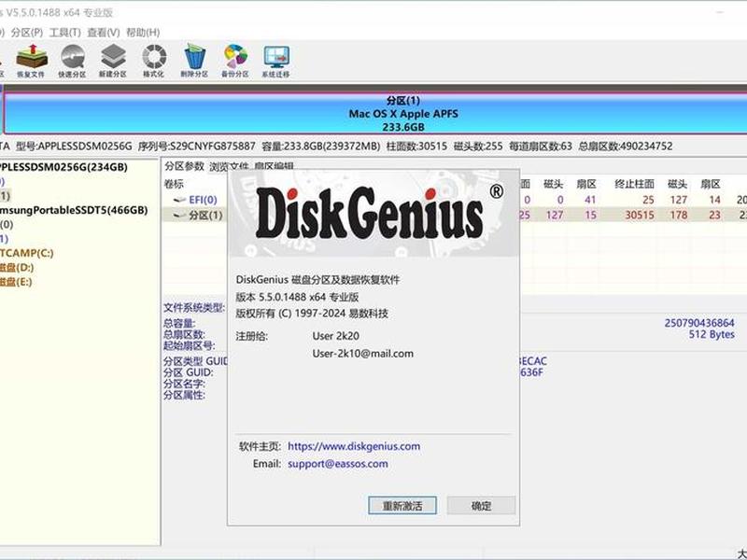Click the 重新激活 button in the dialog

402,506
